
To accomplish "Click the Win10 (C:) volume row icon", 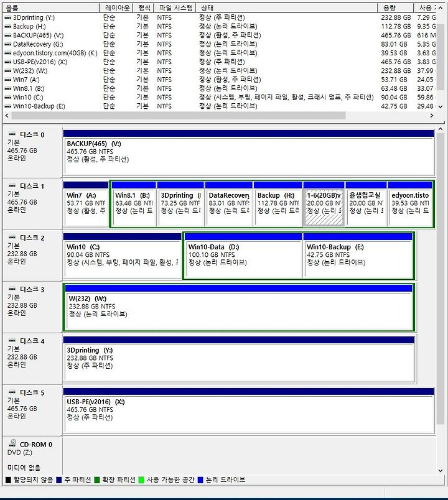I will (7, 97).
